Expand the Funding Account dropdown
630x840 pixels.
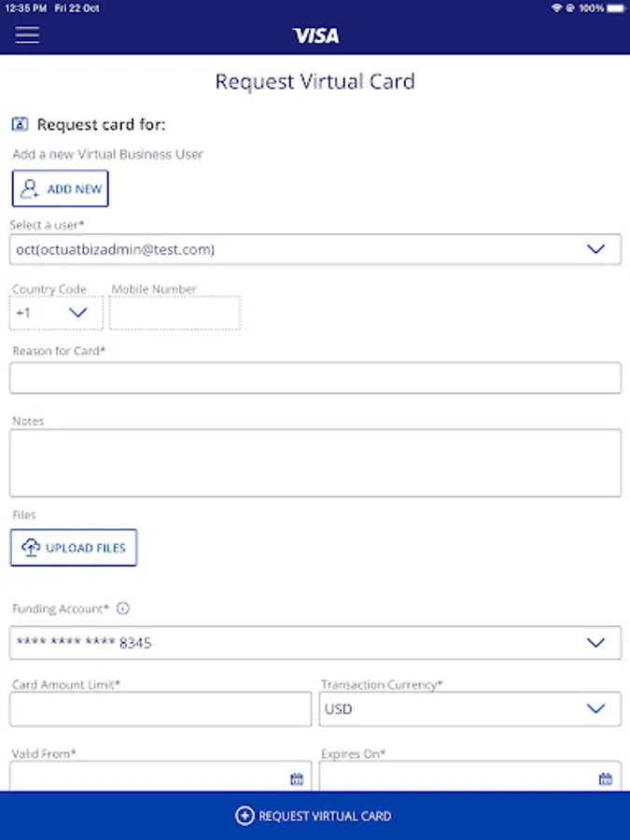(x=595, y=643)
